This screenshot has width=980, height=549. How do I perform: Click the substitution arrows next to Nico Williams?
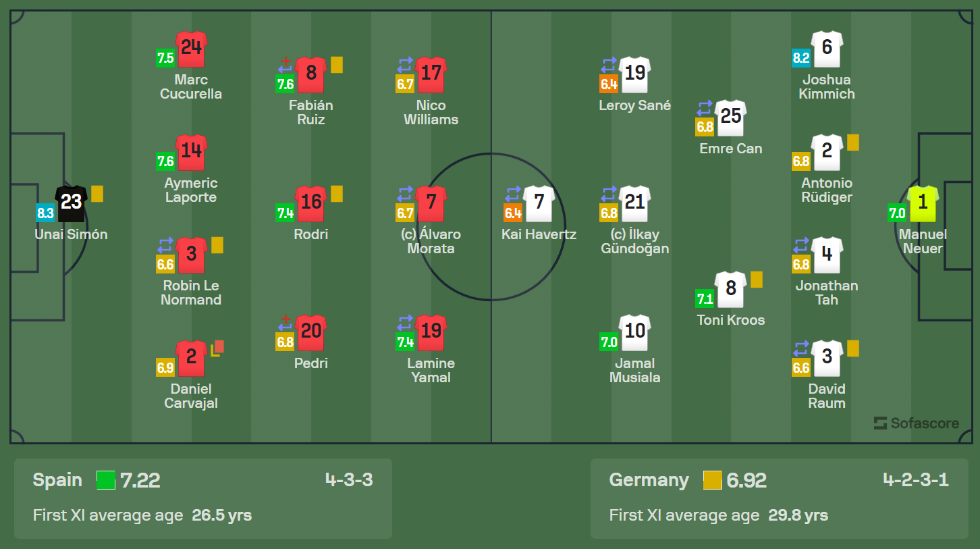click(405, 65)
